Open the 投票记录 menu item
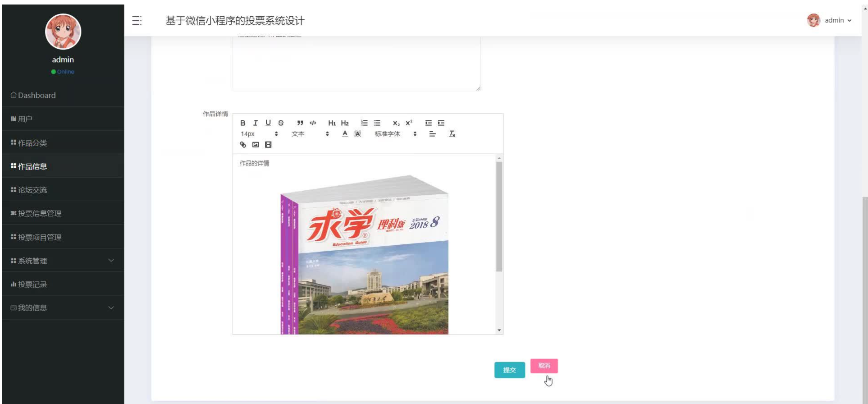 [x=63, y=284]
